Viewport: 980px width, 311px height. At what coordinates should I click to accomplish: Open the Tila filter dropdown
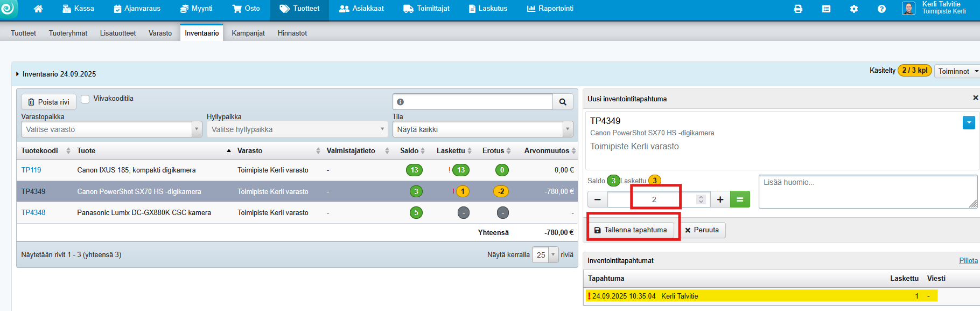tap(482, 129)
